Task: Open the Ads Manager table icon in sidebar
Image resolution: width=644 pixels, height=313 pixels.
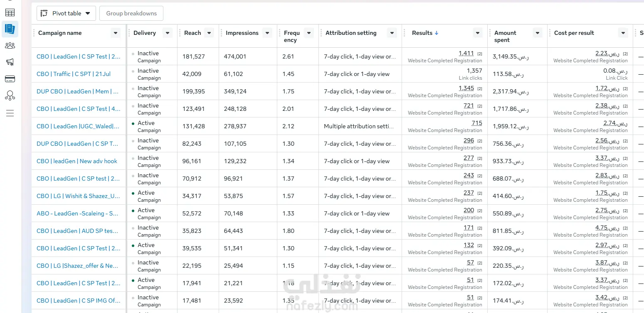Action: [10, 12]
